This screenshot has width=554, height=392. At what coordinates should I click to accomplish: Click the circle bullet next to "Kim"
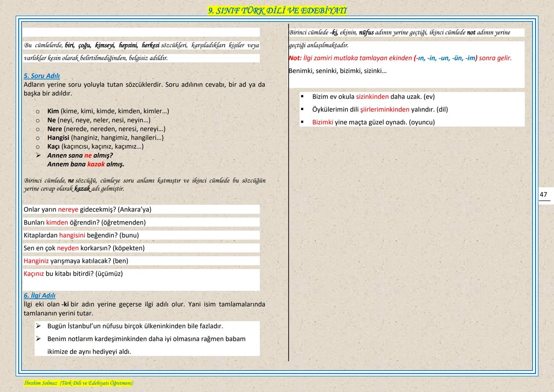(37, 111)
